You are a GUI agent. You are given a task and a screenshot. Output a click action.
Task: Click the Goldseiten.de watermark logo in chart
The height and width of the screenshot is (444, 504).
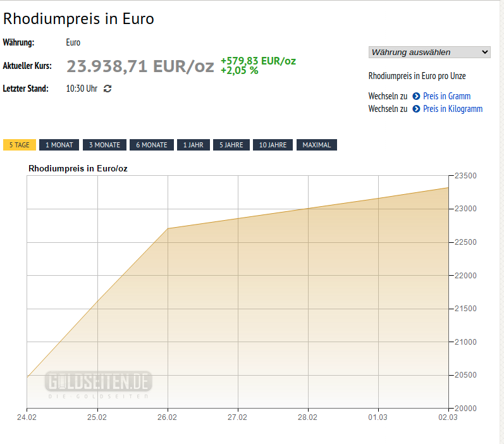coord(98,384)
